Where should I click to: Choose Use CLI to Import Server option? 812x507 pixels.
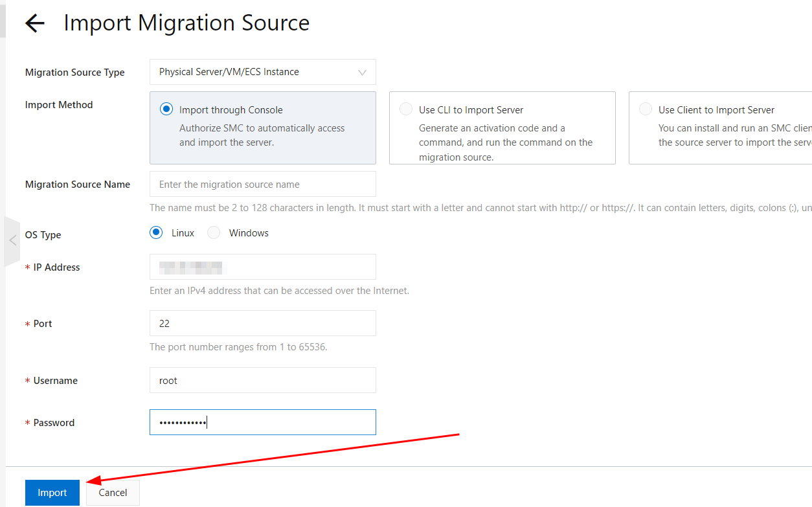click(x=406, y=109)
